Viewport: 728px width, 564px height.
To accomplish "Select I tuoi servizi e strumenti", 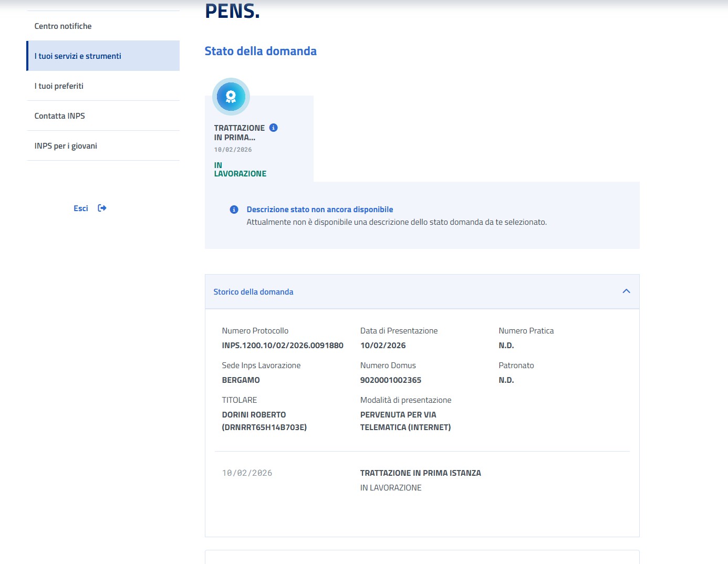I will (78, 56).
